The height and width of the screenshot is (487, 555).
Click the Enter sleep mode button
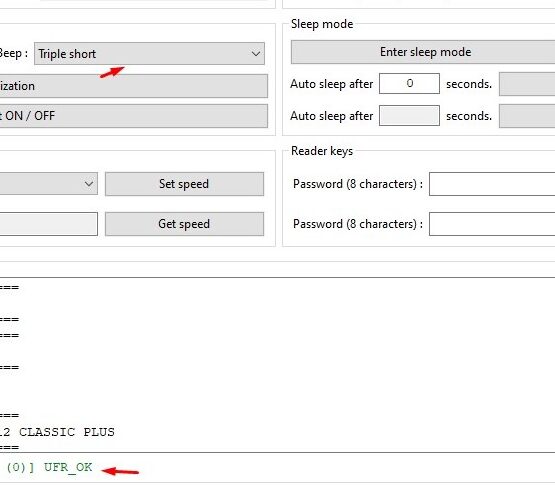[423, 52]
